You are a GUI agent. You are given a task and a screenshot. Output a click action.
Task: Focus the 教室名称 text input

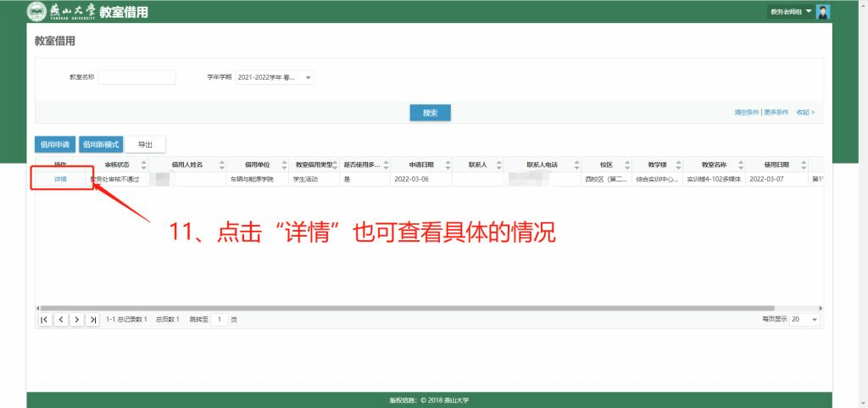point(136,77)
